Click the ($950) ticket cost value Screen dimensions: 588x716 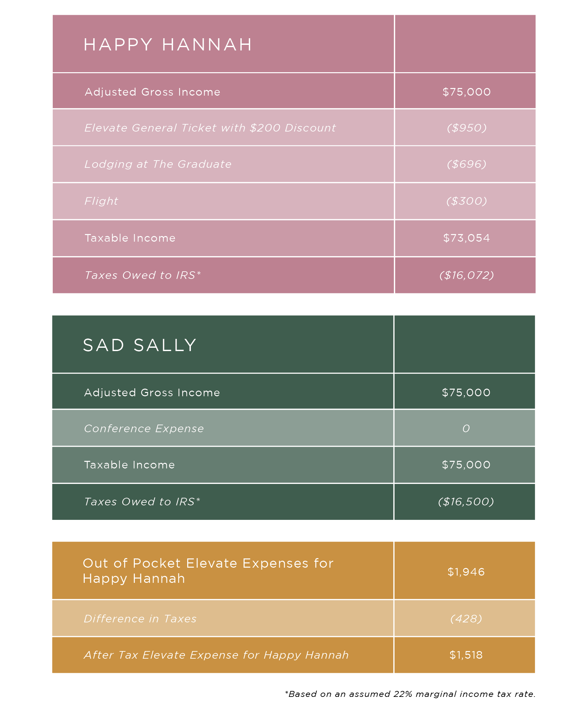[466, 128]
